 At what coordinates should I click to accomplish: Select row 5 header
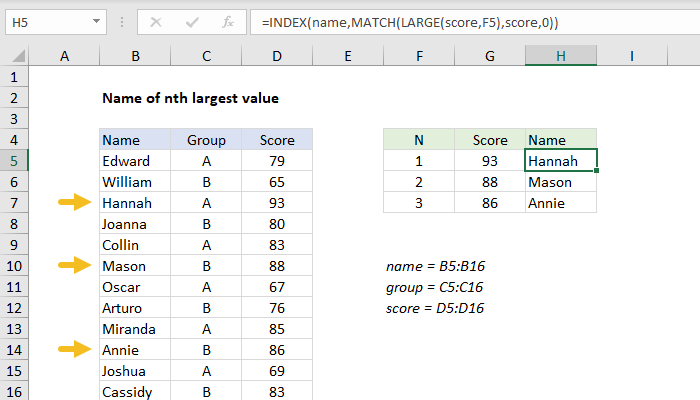[x=14, y=161]
